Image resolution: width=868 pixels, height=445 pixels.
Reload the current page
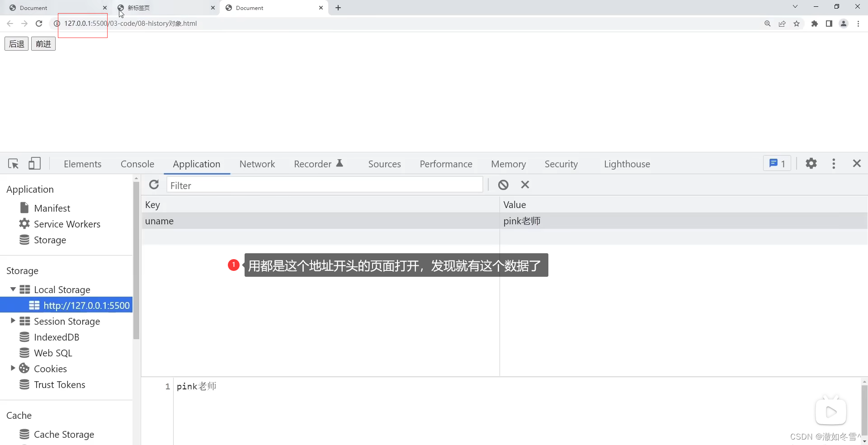click(x=39, y=24)
